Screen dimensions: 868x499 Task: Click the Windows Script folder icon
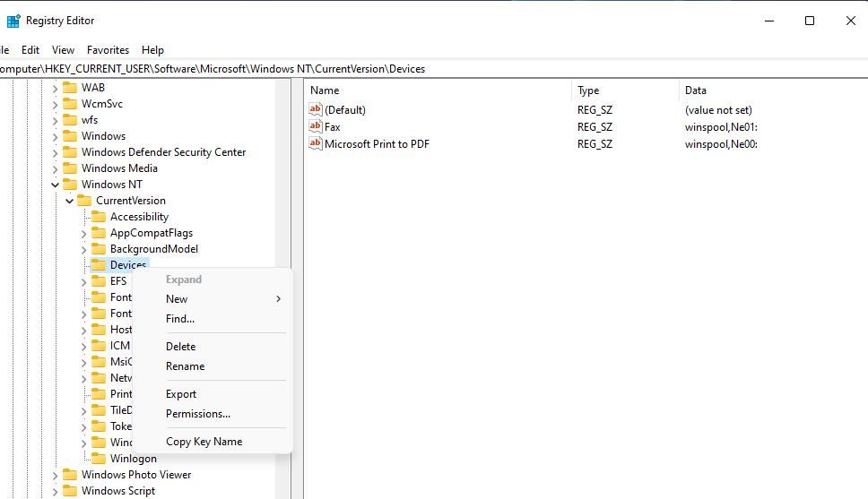pos(70,490)
